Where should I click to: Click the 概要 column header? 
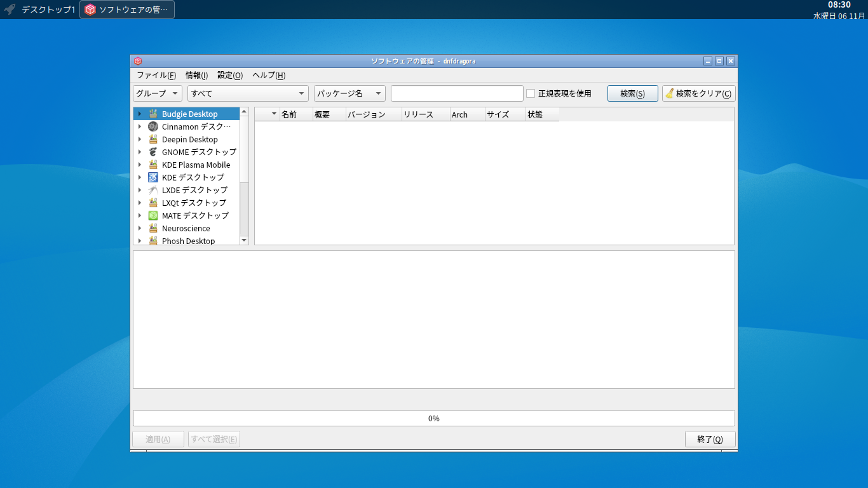(329, 114)
